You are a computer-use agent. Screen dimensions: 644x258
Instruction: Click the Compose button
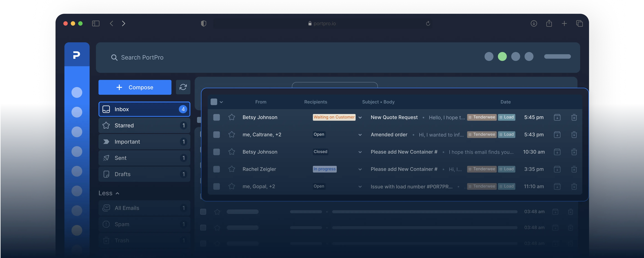(135, 87)
